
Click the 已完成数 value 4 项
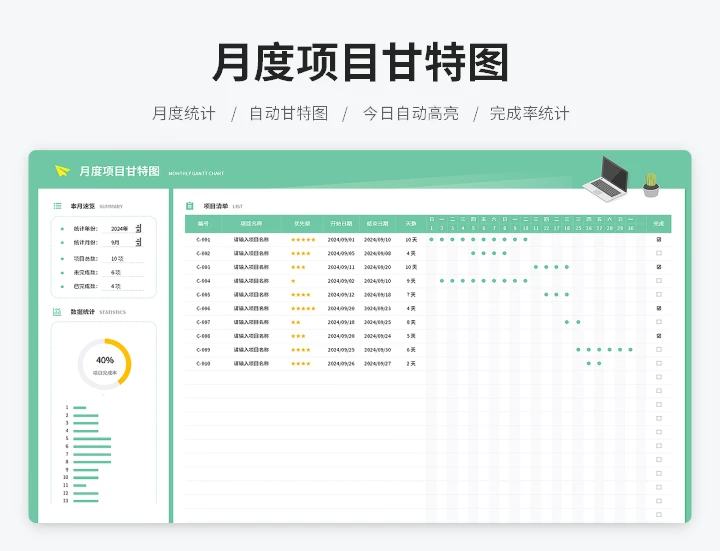[116, 287]
